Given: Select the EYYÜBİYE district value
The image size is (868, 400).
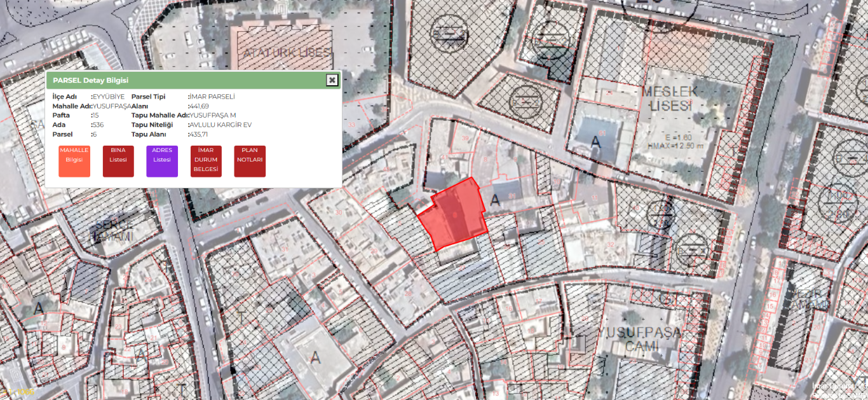Looking at the screenshot, I should [x=109, y=97].
